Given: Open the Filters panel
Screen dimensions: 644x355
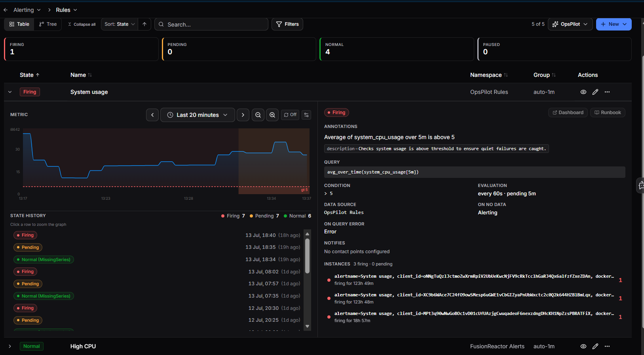Looking at the screenshot, I should tap(287, 24).
